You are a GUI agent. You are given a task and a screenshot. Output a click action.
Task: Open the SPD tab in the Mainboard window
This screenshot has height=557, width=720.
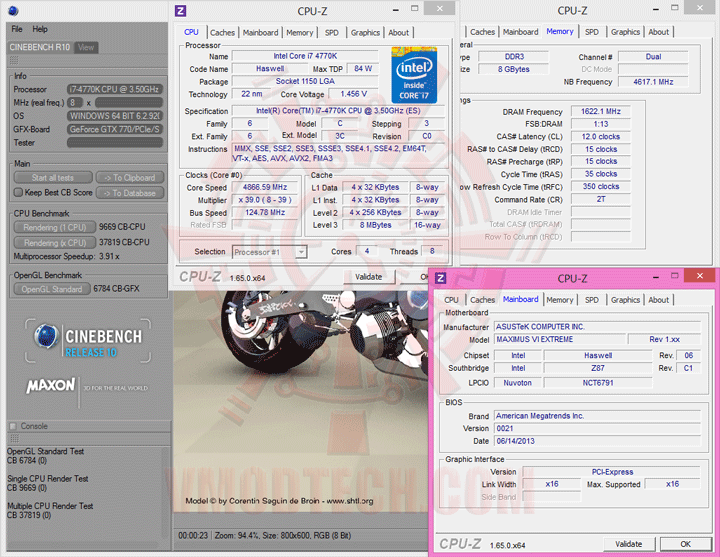click(x=591, y=300)
